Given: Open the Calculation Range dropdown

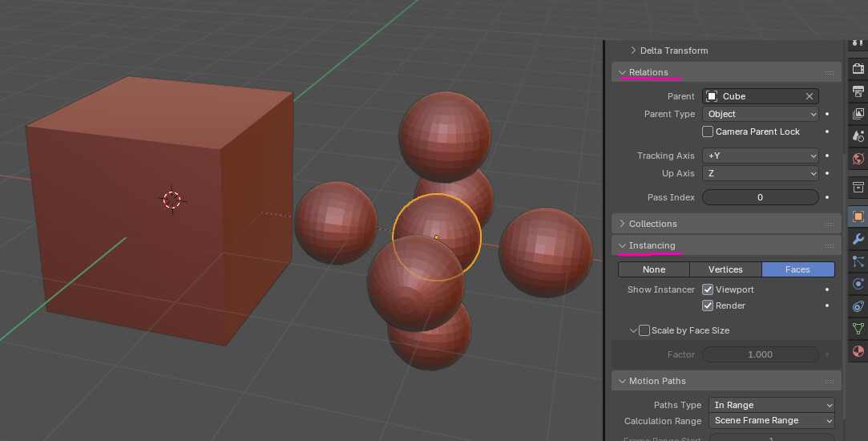Looking at the screenshot, I should coord(772,420).
